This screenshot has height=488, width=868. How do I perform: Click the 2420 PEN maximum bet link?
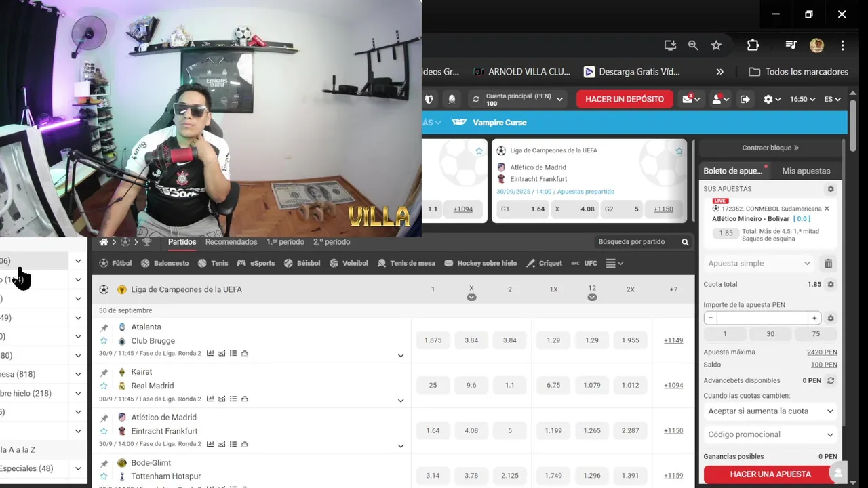click(822, 352)
